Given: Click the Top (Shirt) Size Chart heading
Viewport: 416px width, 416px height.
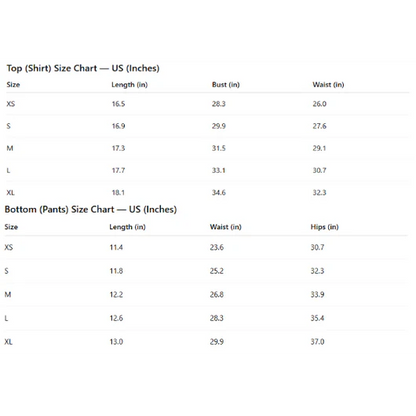Looking at the screenshot, I should 83,68.
